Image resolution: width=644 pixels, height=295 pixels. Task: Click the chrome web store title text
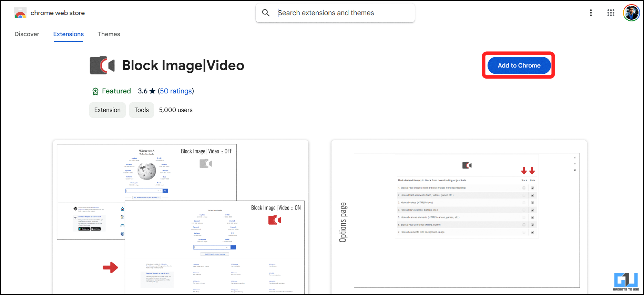point(58,13)
